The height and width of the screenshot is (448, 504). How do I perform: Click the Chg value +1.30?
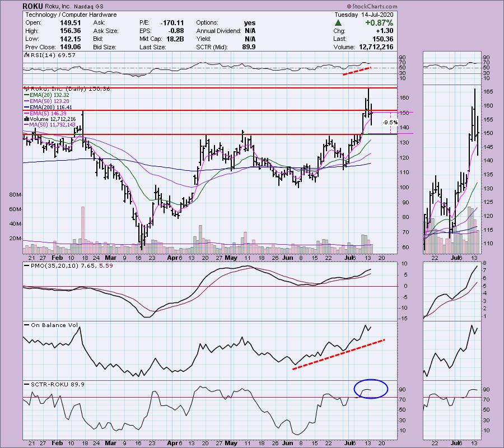point(384,31)
